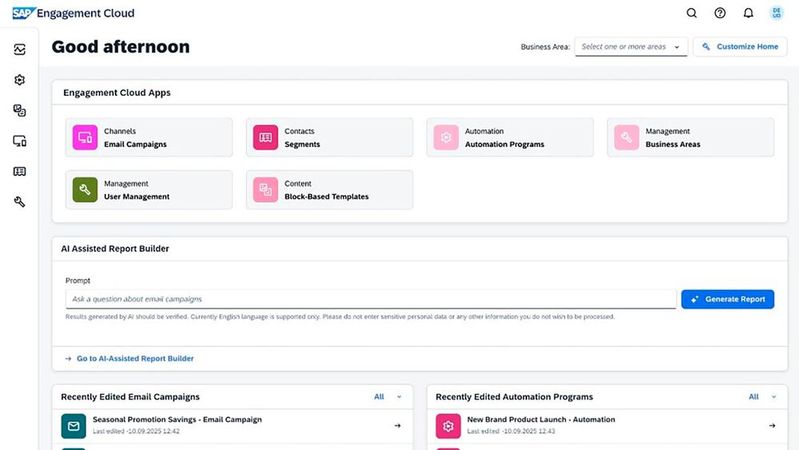Click the Block-Based Templates tile icon

coord(265,190)
